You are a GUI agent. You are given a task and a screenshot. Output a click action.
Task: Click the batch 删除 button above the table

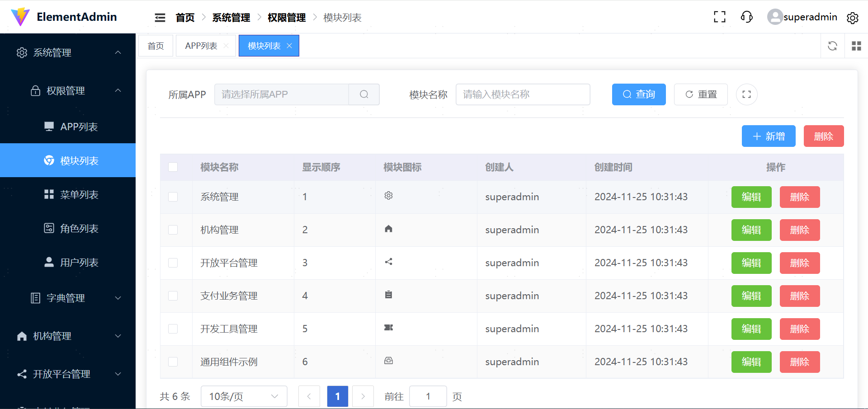824,136
